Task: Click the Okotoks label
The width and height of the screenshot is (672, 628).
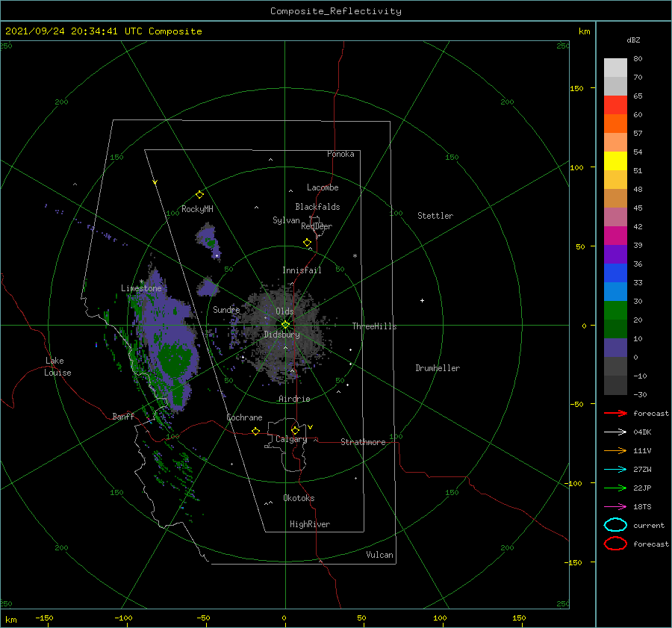Action: pyautogui.click(x=299, y=498)
